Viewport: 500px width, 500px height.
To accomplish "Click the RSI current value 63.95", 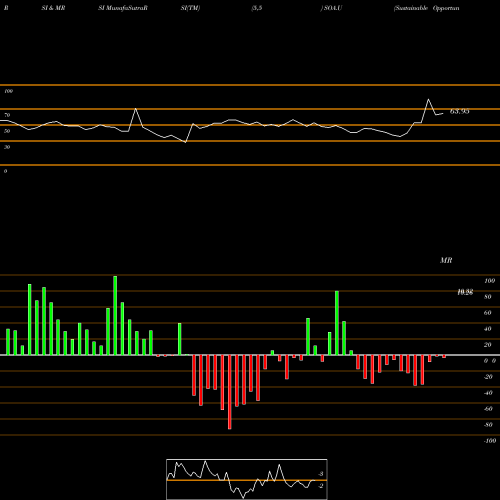I will pyautogui.click(x=460, y=111).
